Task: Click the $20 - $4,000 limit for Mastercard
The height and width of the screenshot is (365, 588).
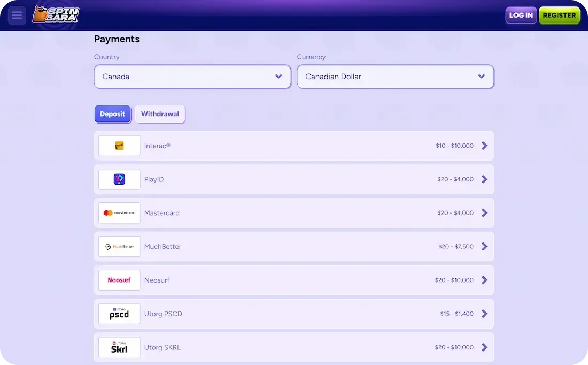Action: [x=455, y=213]
